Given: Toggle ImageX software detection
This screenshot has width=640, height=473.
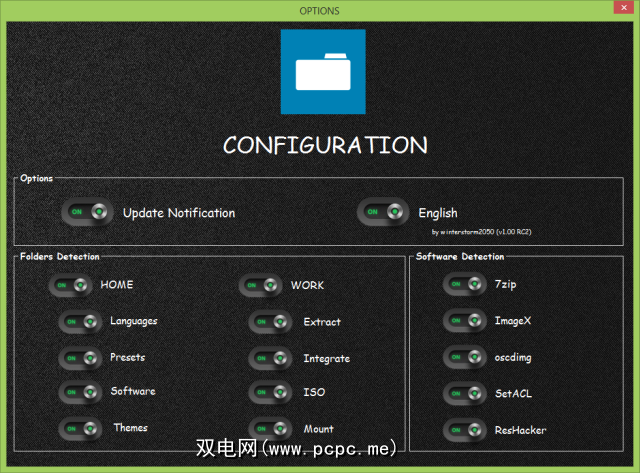Looking at the screenshot, I should tap(465, 320).
